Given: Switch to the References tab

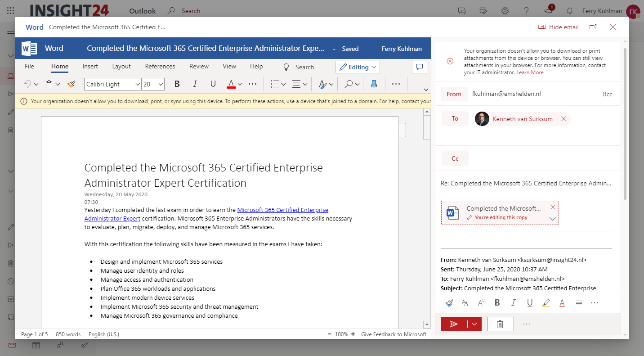Looking at the screenshot, I should tap(160, 66).
